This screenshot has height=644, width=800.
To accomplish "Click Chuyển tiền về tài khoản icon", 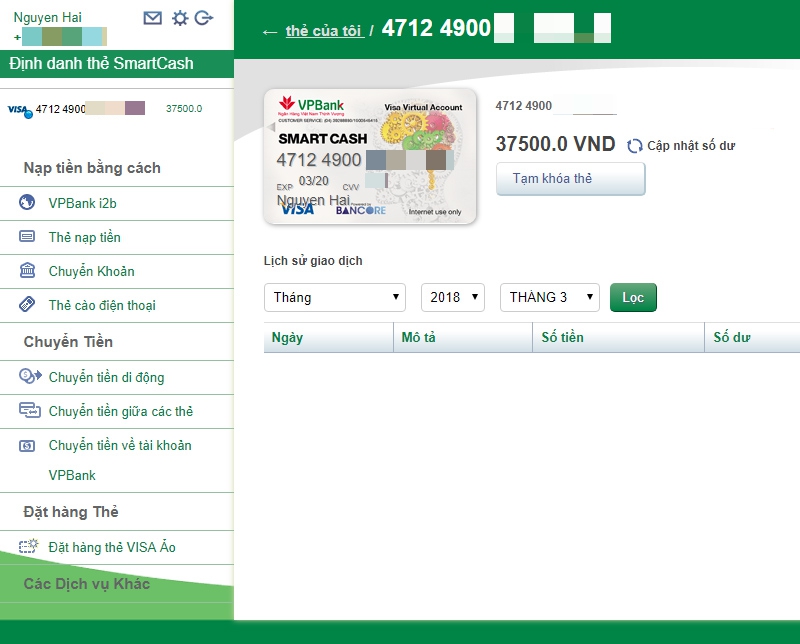I will click(x=27, y=446).
